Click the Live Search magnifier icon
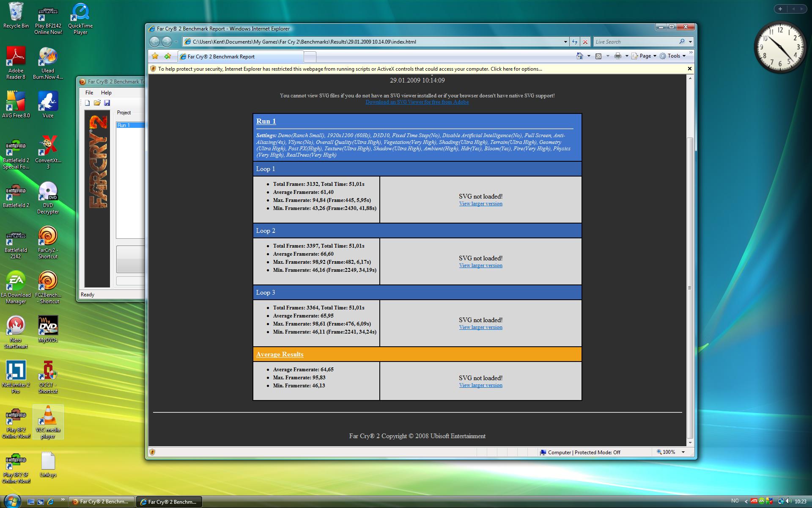The height and width of the screenshot is (508, 812). coord(682,41)
